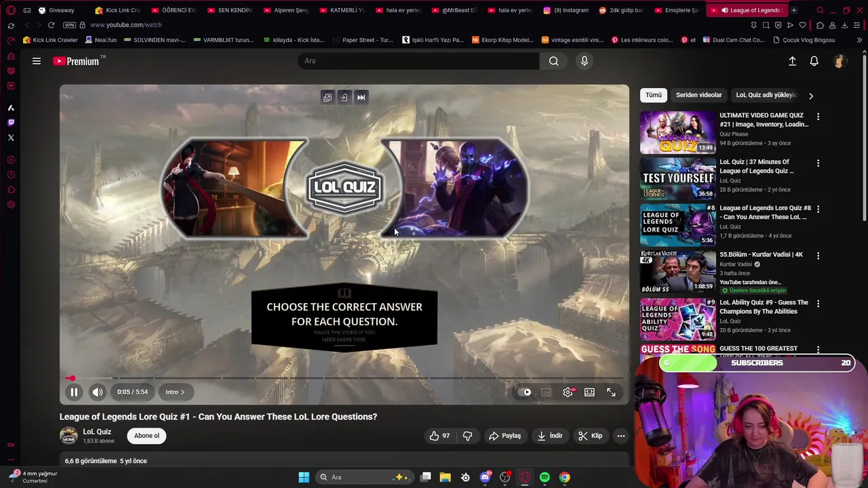This screenshot has width=868, height=488.
Task: Like the video with thumbs up
Action: click(440, 436)
